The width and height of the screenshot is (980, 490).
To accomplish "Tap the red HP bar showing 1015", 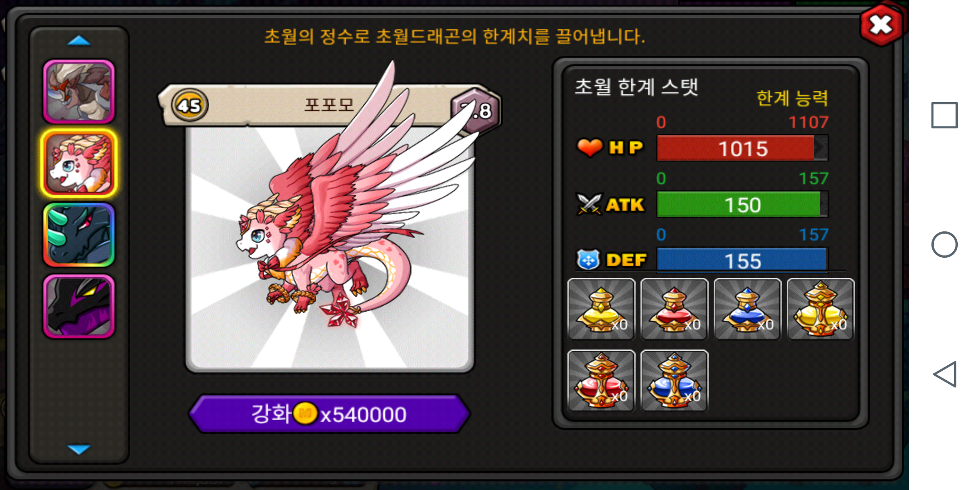I will (x=742, y=148).
